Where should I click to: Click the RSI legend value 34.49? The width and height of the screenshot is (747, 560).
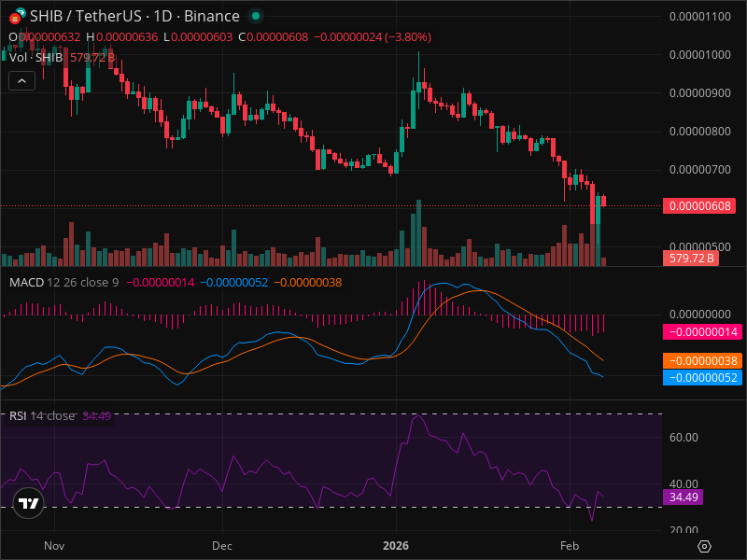97,415
